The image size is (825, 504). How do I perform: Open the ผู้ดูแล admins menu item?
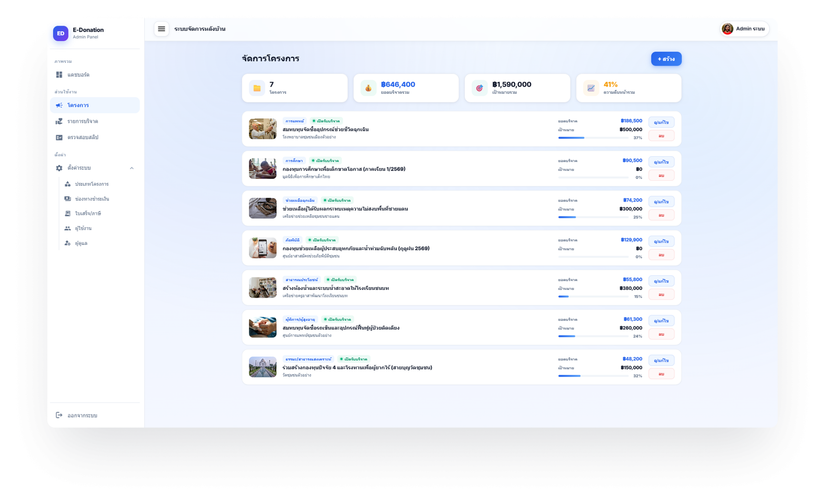81,243
